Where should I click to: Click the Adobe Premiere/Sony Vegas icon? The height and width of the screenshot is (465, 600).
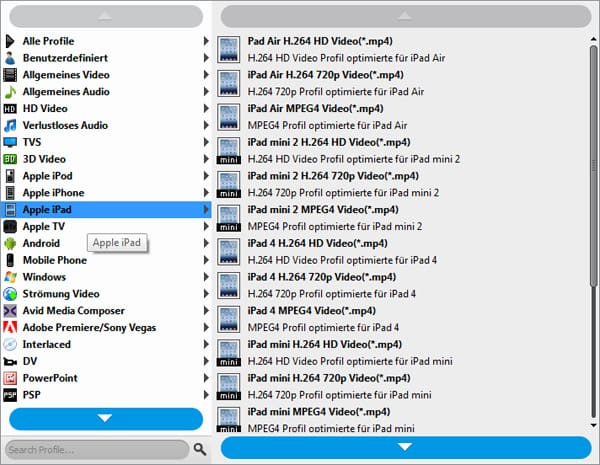click(10, 327)
